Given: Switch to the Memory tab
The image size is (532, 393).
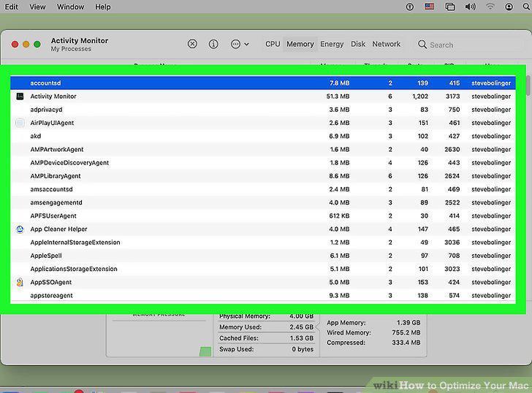Looking at the screenshot, I should (300, 44).
